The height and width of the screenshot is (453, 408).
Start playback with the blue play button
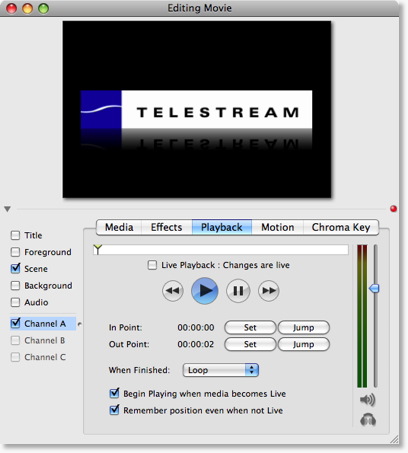tap(205, 291)
